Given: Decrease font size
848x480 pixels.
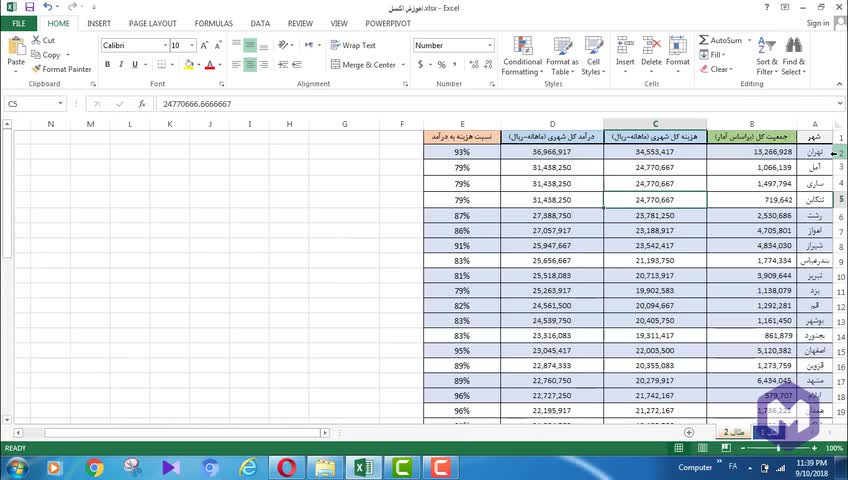Looking at the screenshot, I should tap(218, 45).
